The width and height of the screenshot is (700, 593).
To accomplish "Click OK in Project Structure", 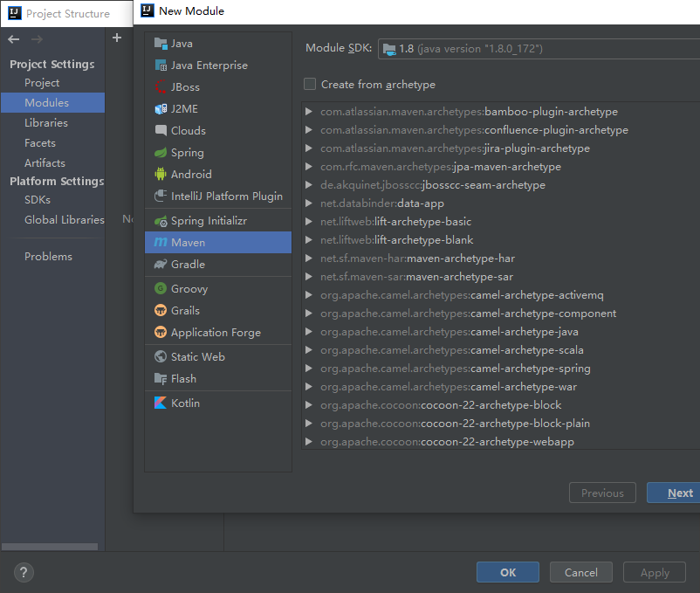I will [508, 572].
